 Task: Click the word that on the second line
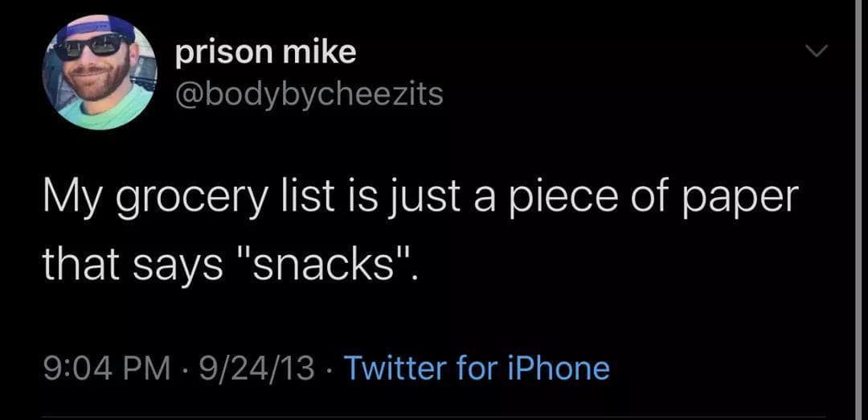pyautogui.click(x=79, y=265)
